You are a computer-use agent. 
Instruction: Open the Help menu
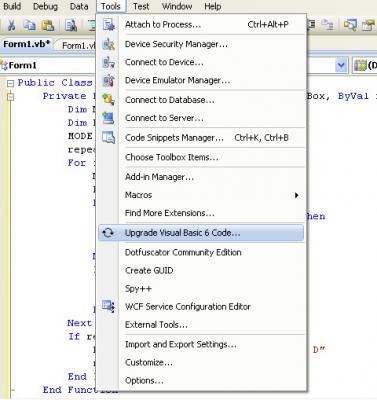[212, 6]
